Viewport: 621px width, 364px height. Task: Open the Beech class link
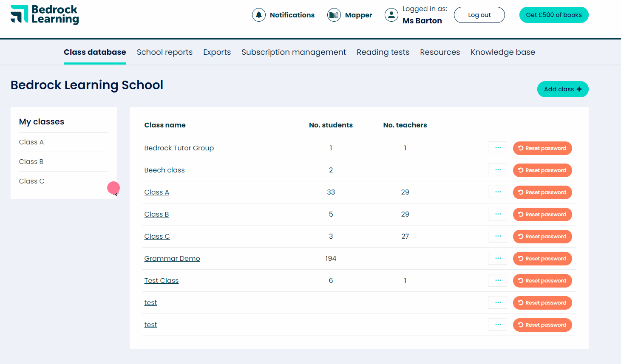pyautogui.click(x=164, y=170)
